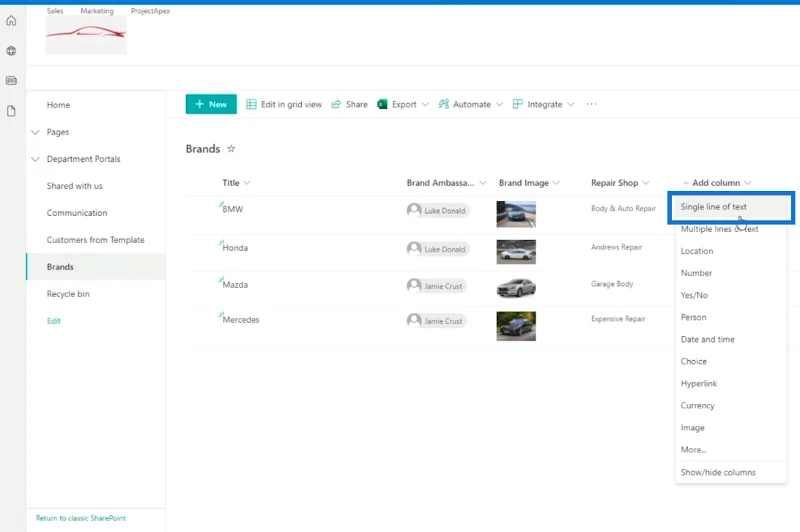Screen dimensions: 800x532
Task: Open More... column options
Action: pyautogui.click(x=731, y=449)
